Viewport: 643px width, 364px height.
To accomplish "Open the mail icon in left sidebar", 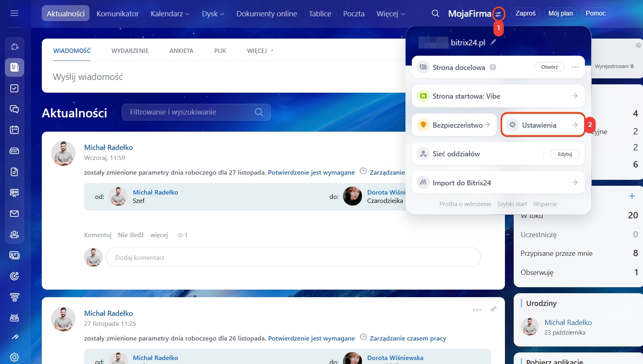I will coord(14,214).
